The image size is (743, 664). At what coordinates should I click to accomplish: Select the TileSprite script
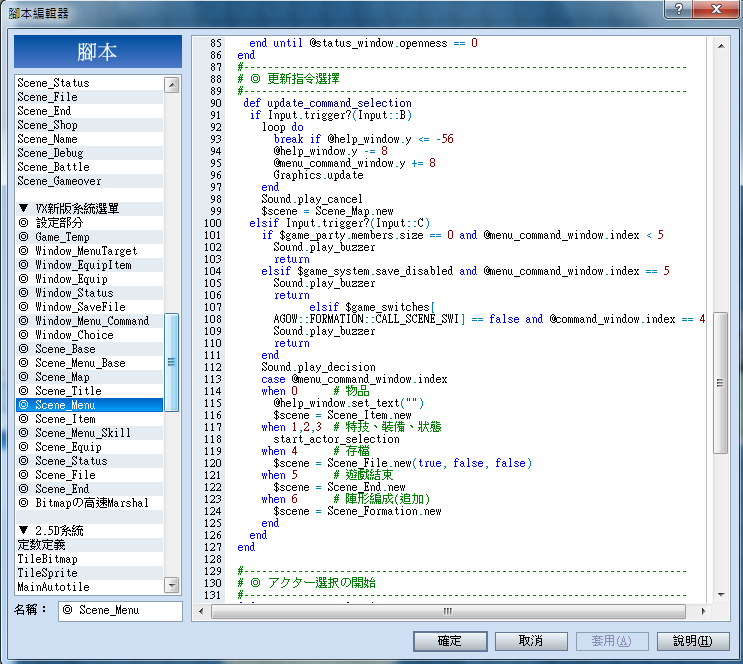[90, 573]
